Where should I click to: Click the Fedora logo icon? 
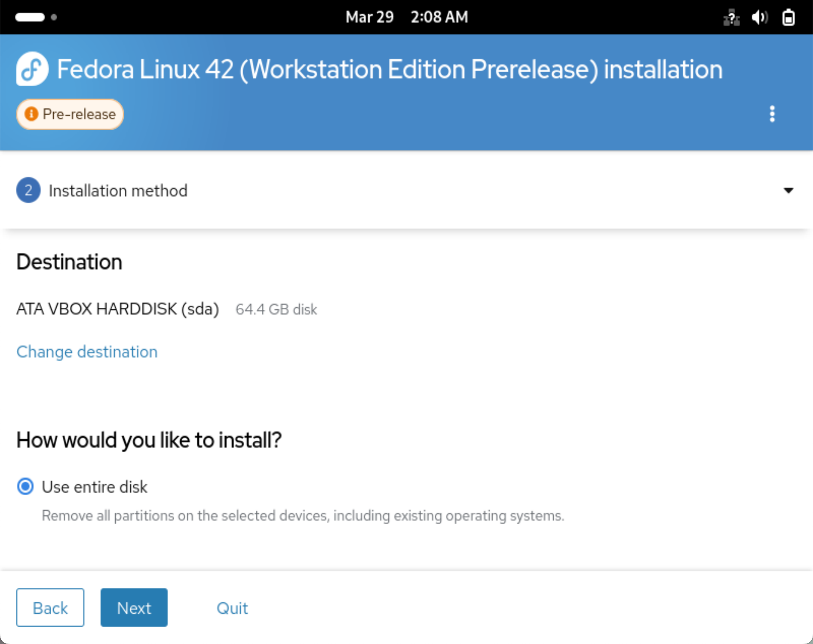tap(32, 69)
